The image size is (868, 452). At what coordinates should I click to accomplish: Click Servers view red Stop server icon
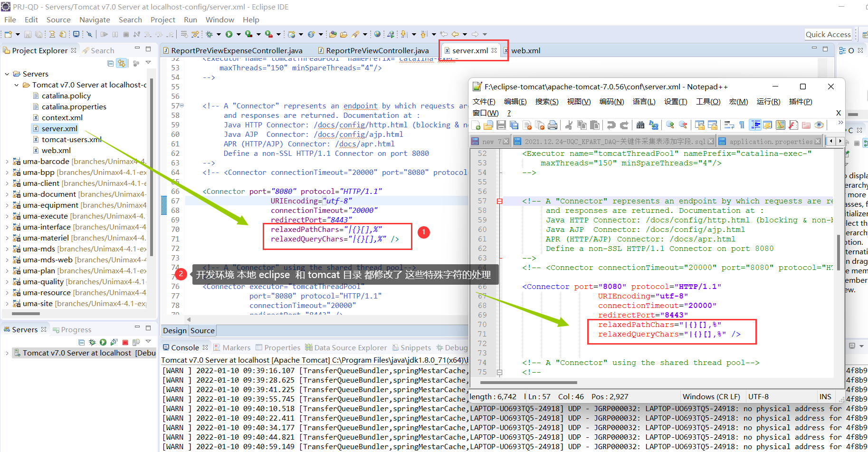click(125, 342)
